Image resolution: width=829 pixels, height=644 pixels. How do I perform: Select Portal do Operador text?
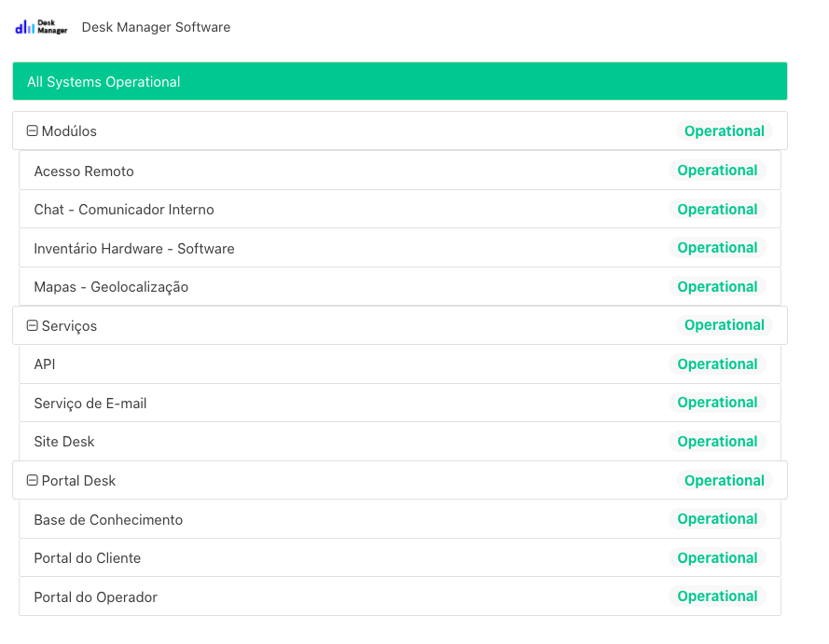[96, 597]
